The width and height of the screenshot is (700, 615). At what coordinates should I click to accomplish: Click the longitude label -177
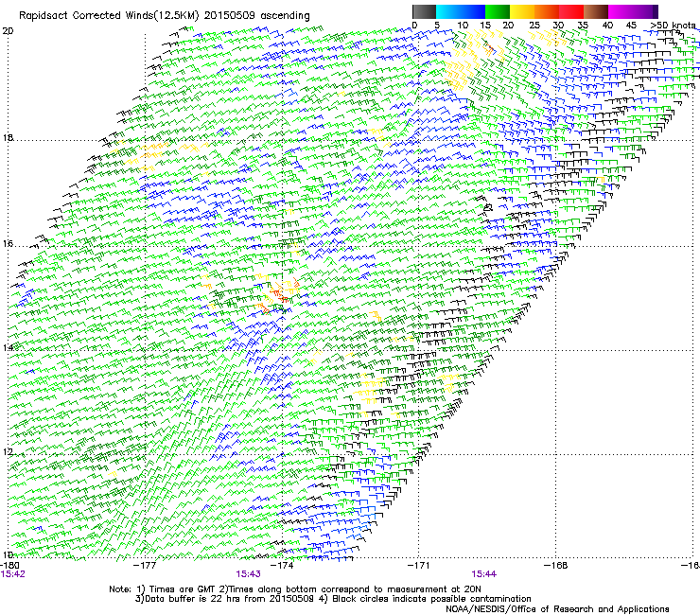pos(145,566)
